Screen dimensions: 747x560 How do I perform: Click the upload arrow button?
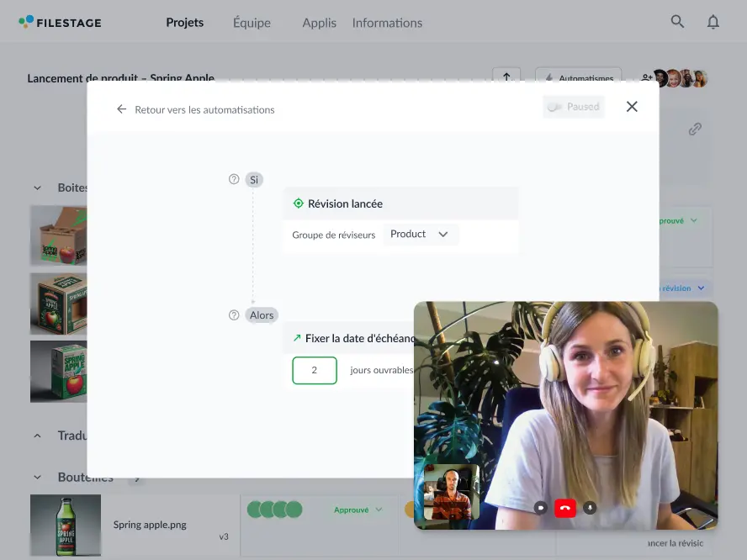[506, 77]
